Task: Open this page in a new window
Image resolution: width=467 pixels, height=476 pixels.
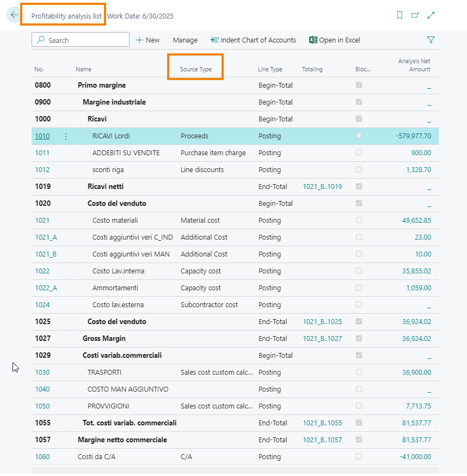Action: [x=415, y=15]
